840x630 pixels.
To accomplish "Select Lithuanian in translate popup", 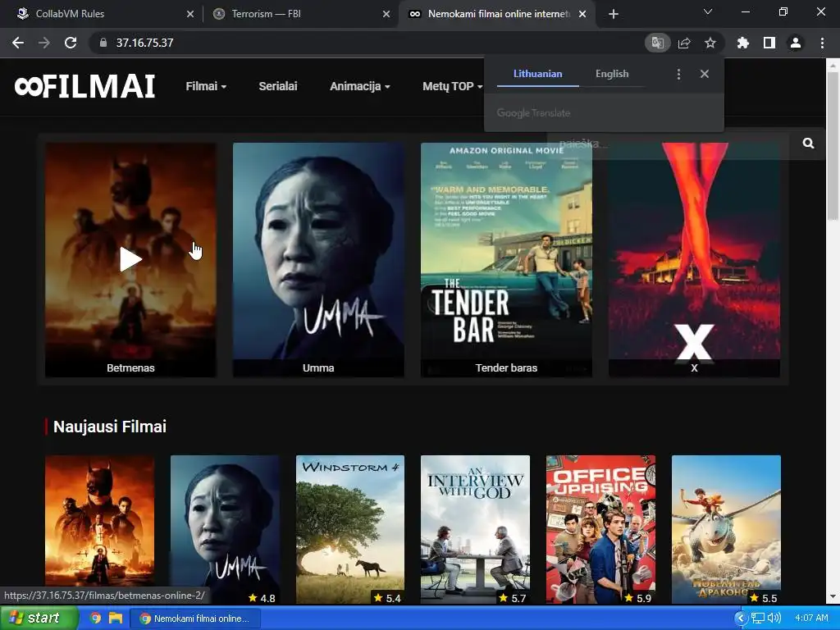I will (x=538, y=74).
